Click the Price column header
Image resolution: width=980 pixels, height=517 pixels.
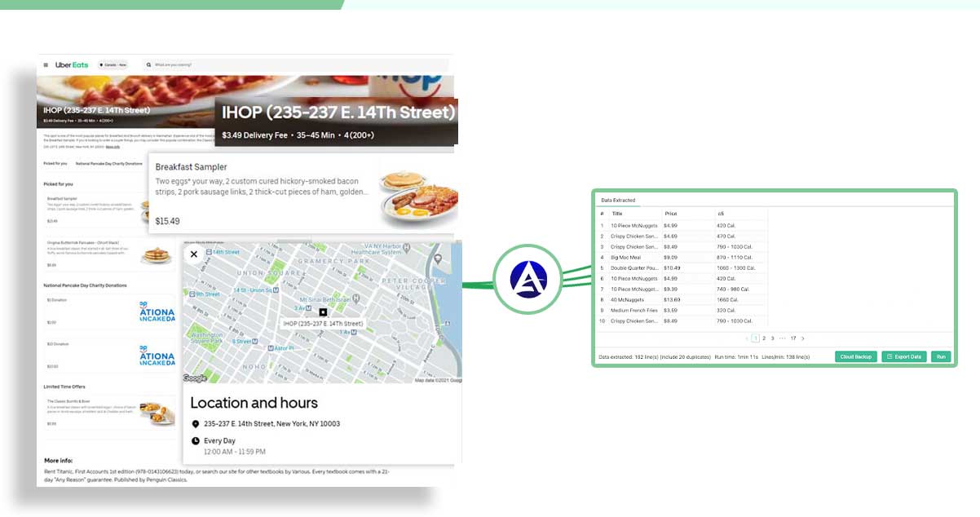pos(670,214)
